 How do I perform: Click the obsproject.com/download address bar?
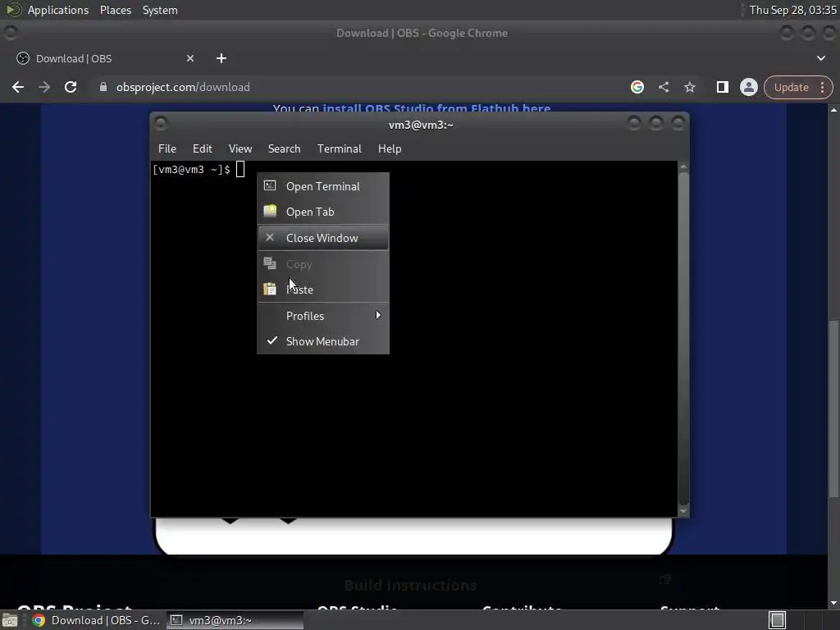(359, 87)
